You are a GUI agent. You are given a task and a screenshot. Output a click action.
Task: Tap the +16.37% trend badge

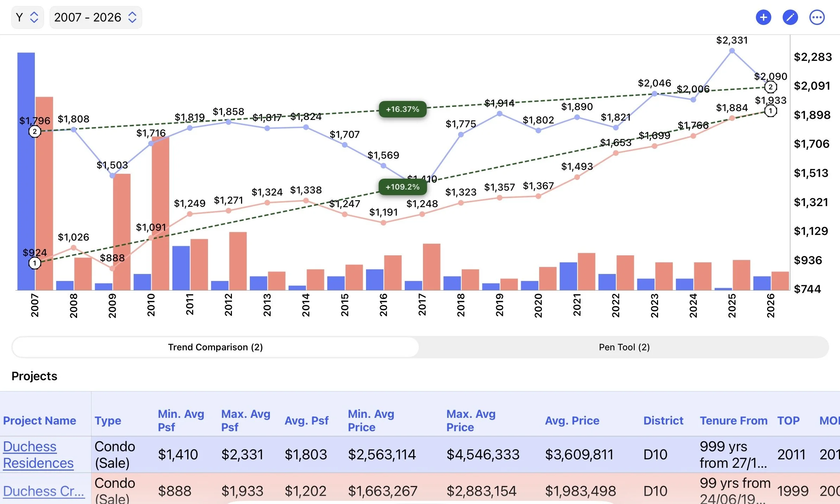pyautogui.click(x=403, y=109)
